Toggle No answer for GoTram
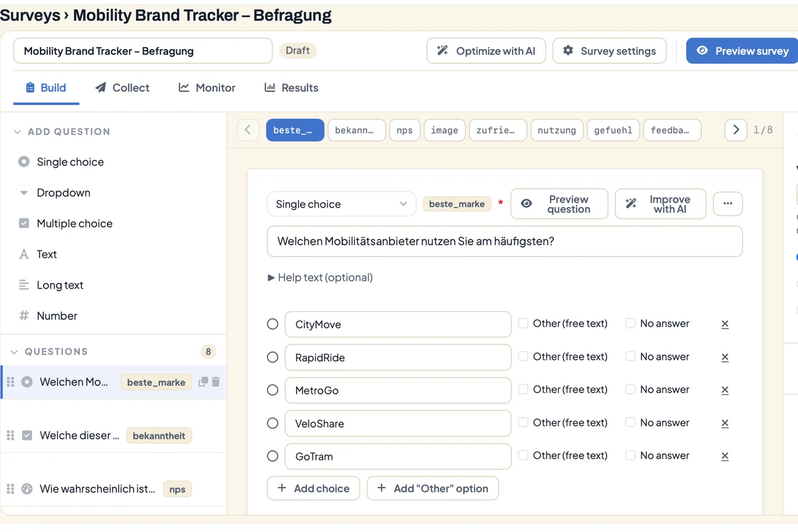This screenshot has height=532, width=798. coord(630,455)
